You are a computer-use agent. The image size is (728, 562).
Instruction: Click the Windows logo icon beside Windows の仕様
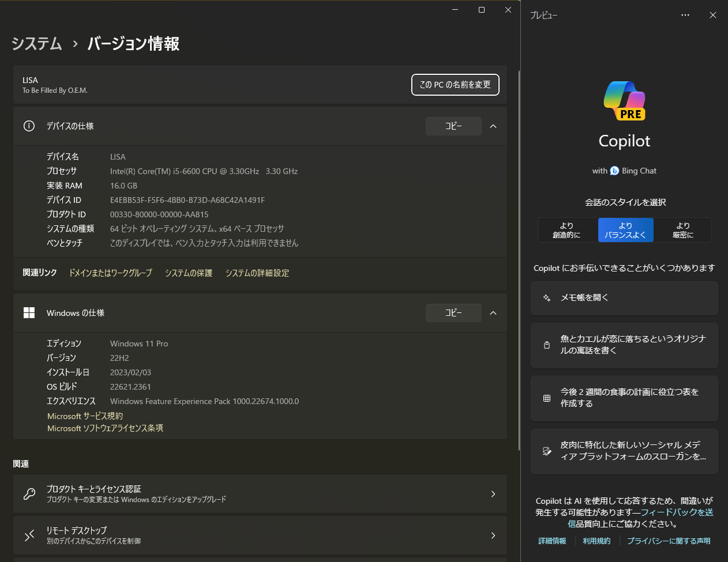click(29, 313)
